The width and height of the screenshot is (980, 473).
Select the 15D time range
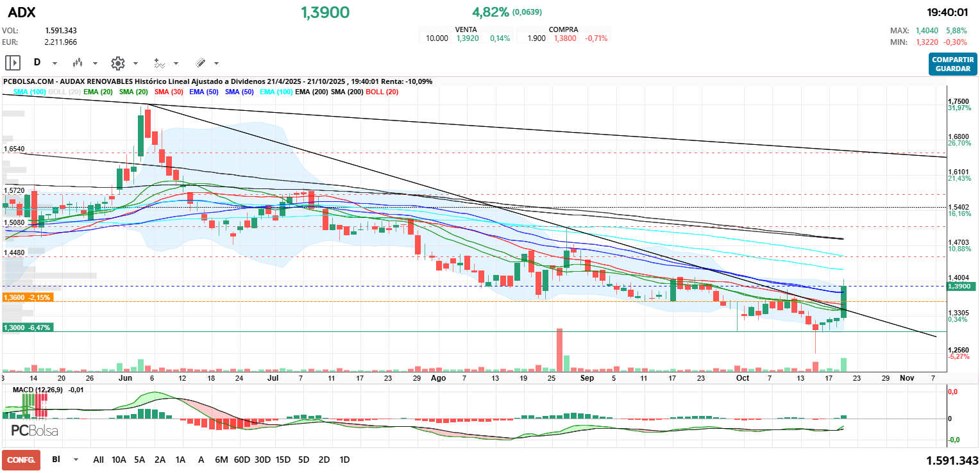283,460
